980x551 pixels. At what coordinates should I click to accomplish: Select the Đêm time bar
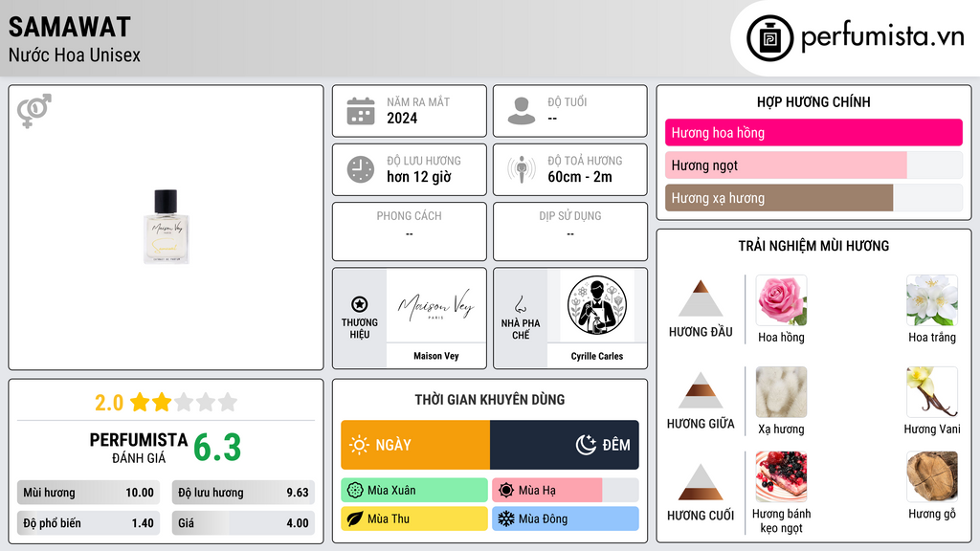tap(565, 445)
